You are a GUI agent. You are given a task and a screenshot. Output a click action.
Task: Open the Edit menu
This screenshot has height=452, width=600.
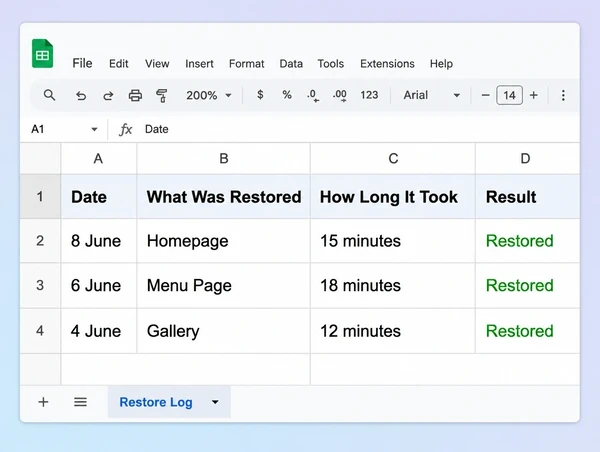pos(119,64)
